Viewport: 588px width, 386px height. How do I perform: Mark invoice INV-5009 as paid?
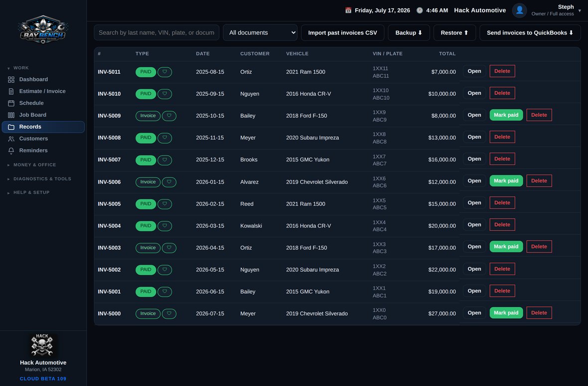[x=506, y=115]
